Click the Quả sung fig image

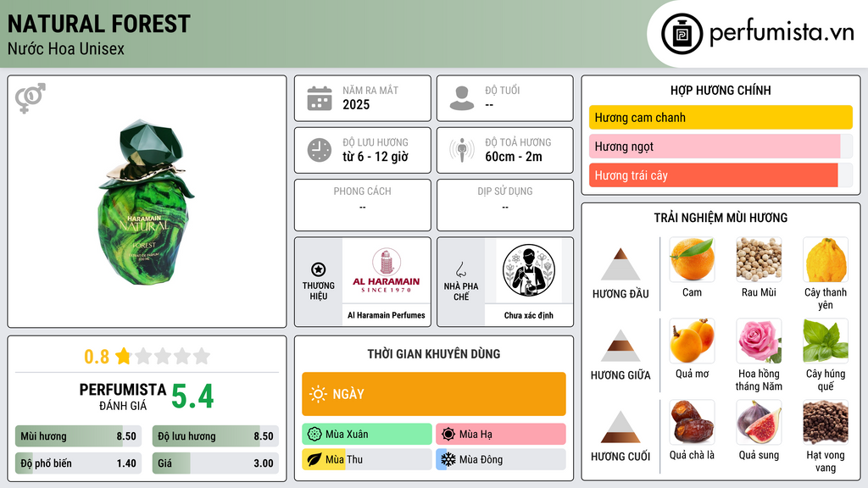click(x=759, y=422)
